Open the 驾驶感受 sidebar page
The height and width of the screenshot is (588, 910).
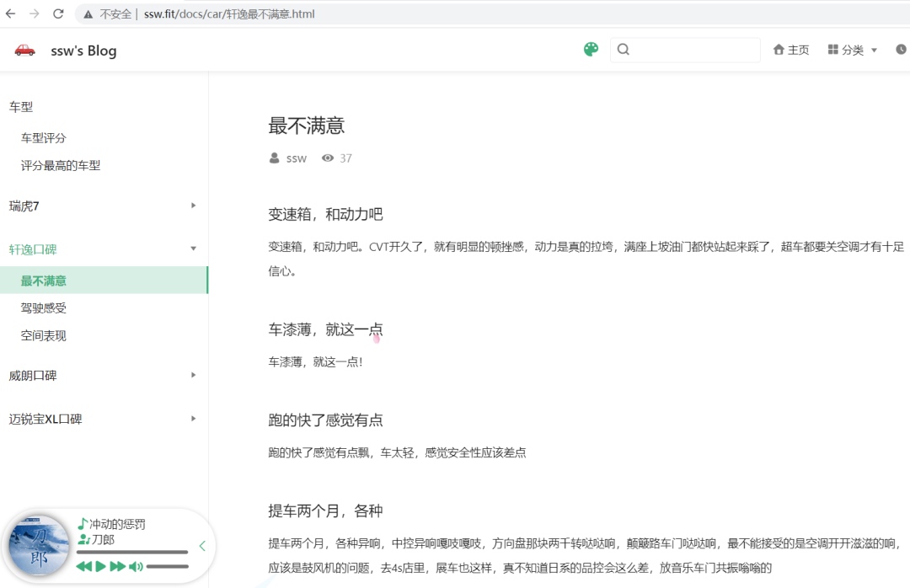point(44,308)
